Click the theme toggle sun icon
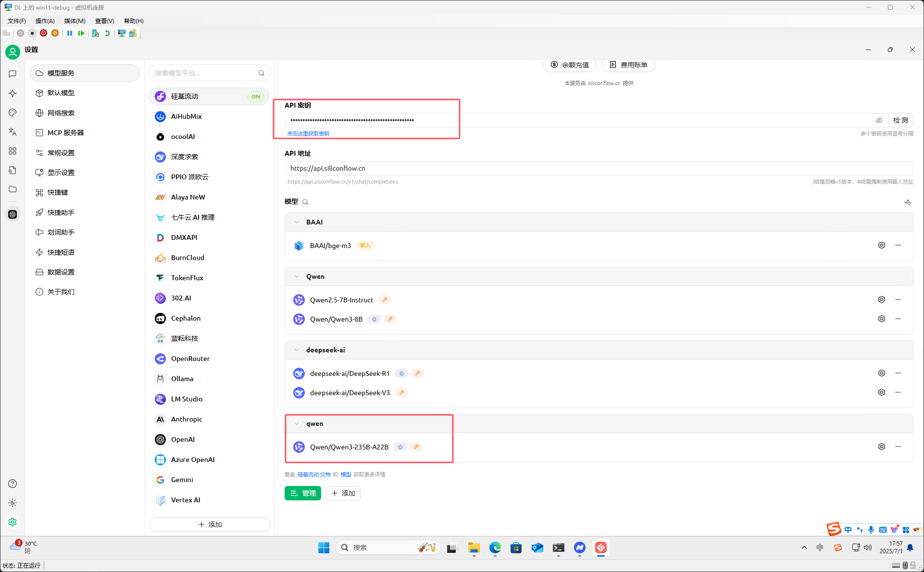924x572 pixels. point(12,503)
